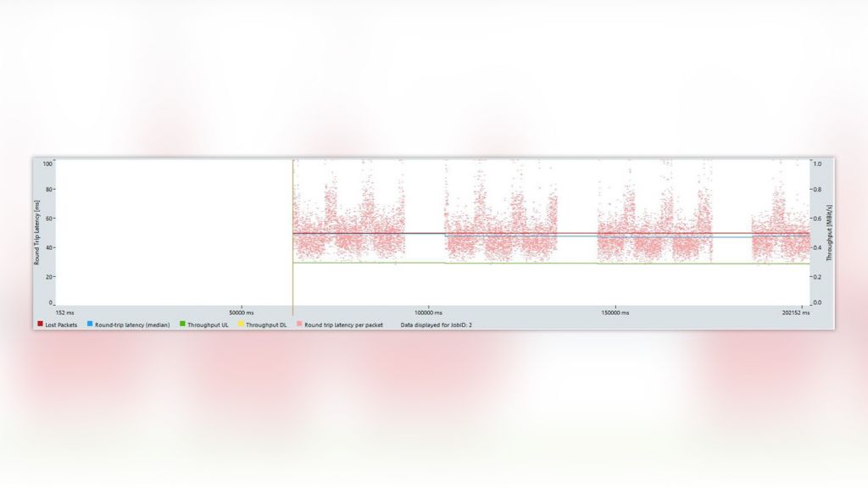This screenshot has width=868, height=488.
Task: Select the Throughput UL legend label
Action: [208, 324]
